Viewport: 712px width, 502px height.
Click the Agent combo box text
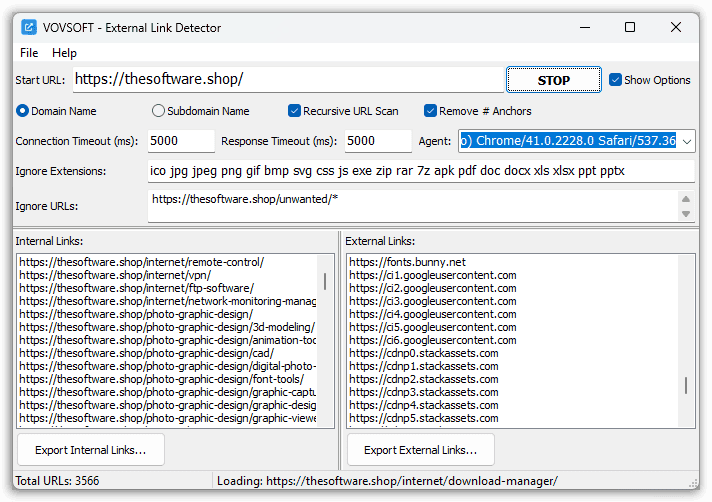coord(568,141)
